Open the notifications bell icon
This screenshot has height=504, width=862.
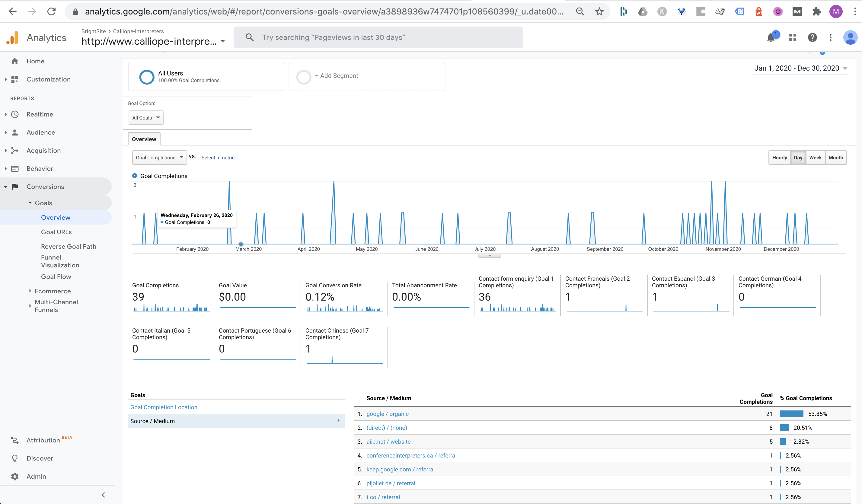pyautogui.click(x=771, y=38)
